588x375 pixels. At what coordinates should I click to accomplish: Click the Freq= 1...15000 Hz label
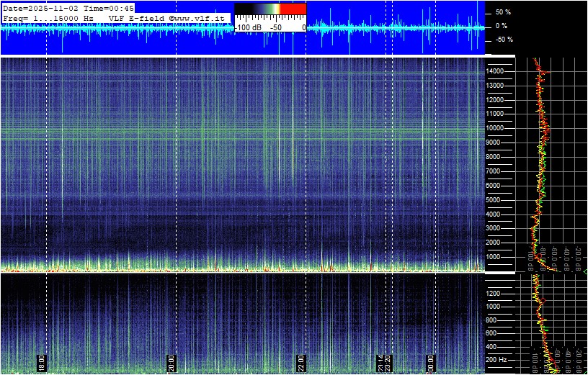[49, 17]
